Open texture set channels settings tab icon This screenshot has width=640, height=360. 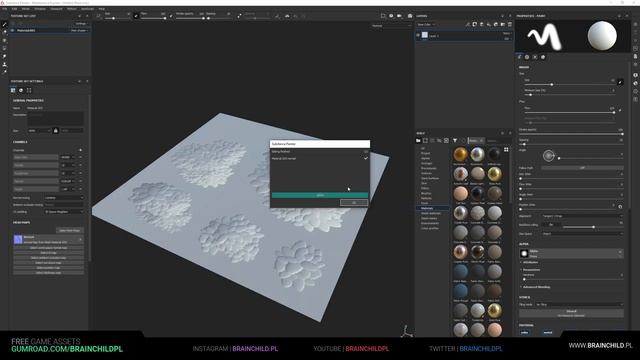[x=13, y=90]
